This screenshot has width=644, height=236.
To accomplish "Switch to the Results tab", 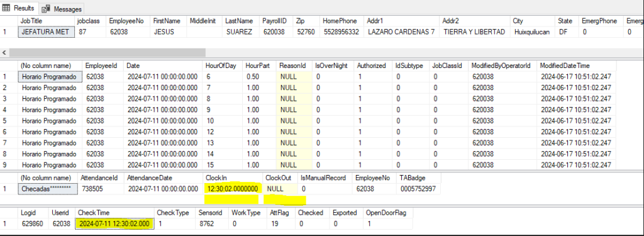I will [x=19, y=8].
